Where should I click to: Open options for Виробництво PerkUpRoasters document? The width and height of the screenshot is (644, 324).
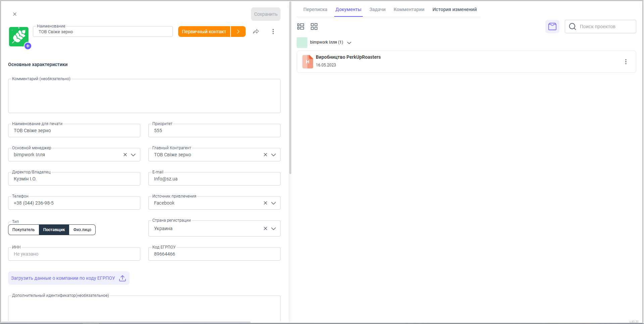click(626, 62)
